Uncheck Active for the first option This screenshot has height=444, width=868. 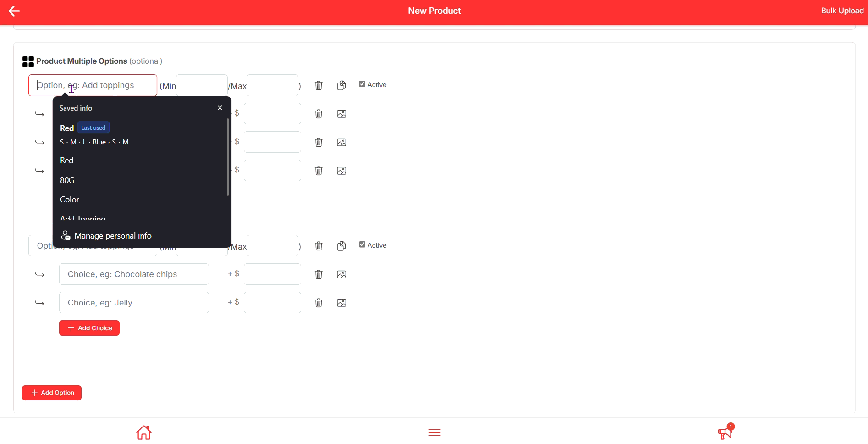362,84
